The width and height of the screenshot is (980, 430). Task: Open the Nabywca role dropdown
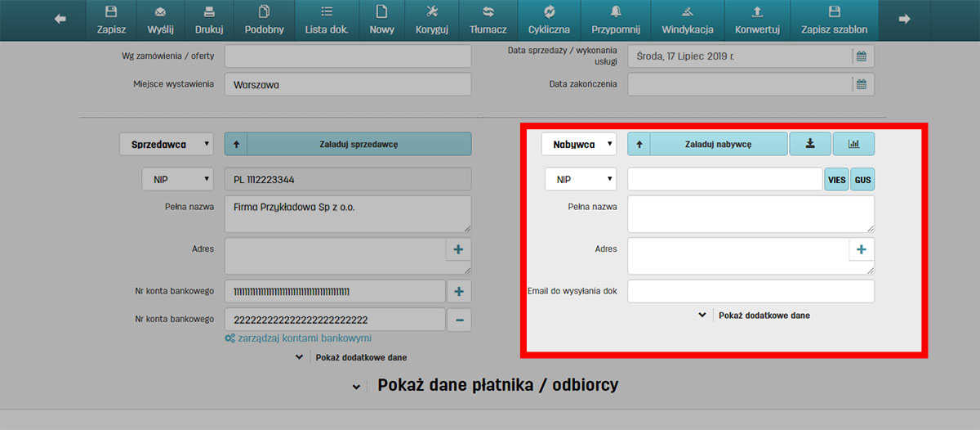tap(579, 144)
